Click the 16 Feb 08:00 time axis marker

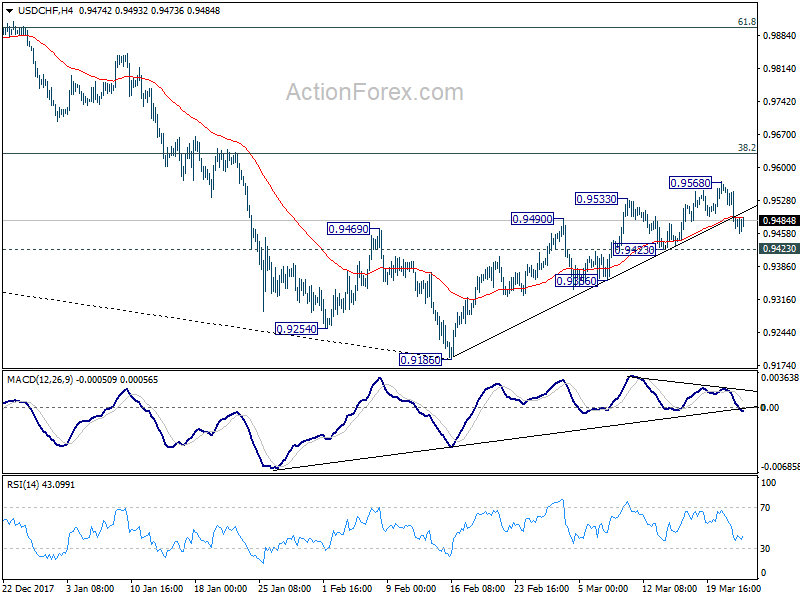tap(478, 588)
